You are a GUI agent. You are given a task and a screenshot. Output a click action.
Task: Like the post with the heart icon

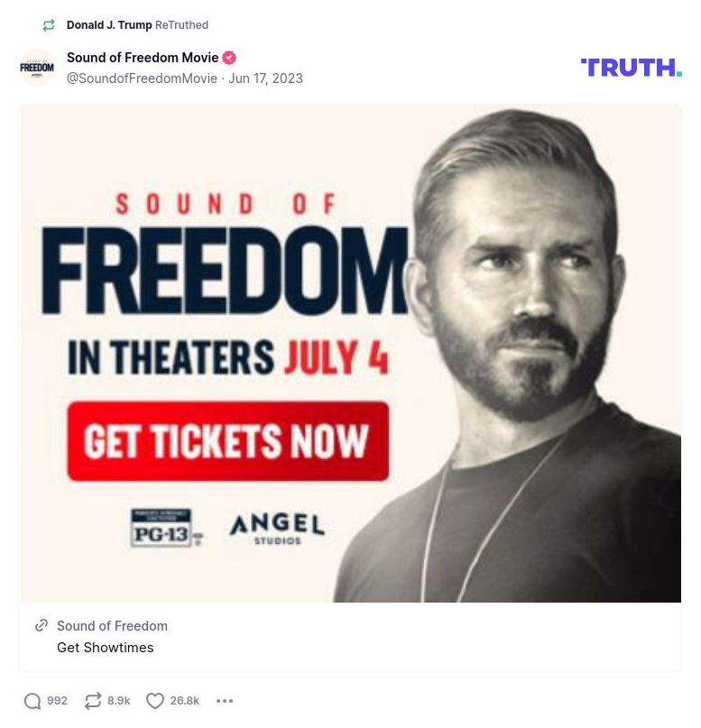pos(155,701)
